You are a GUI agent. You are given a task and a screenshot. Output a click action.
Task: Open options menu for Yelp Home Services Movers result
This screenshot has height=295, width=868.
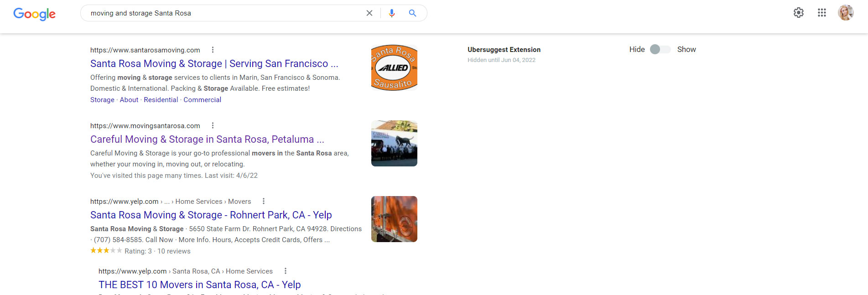coord(264,201)
